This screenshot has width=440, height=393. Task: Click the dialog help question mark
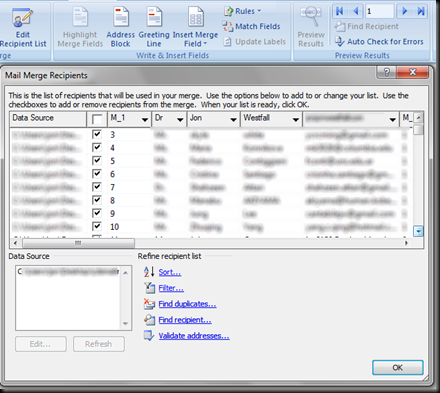[x=387, y=72]
